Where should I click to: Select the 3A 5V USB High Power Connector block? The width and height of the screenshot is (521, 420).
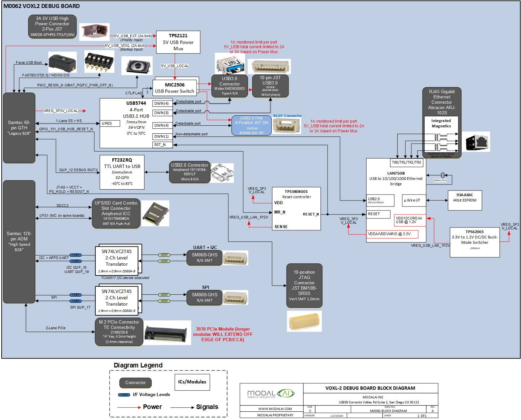[52, 26]
